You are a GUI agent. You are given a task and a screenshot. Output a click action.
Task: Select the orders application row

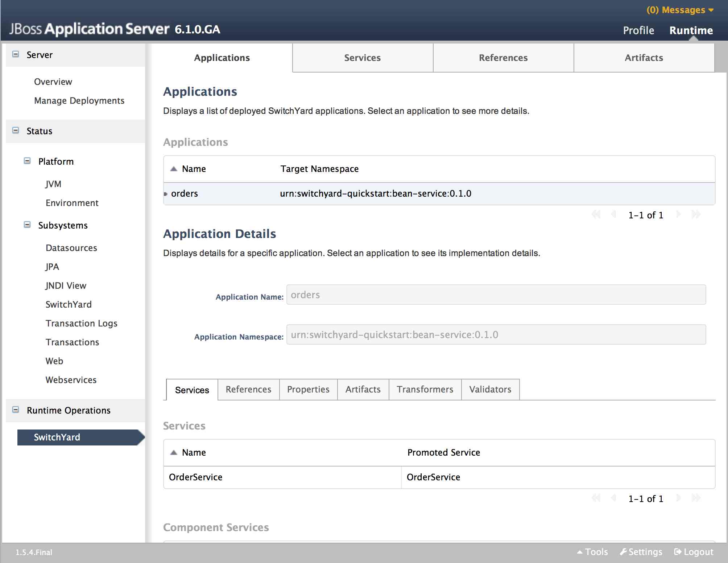point(439,194)
